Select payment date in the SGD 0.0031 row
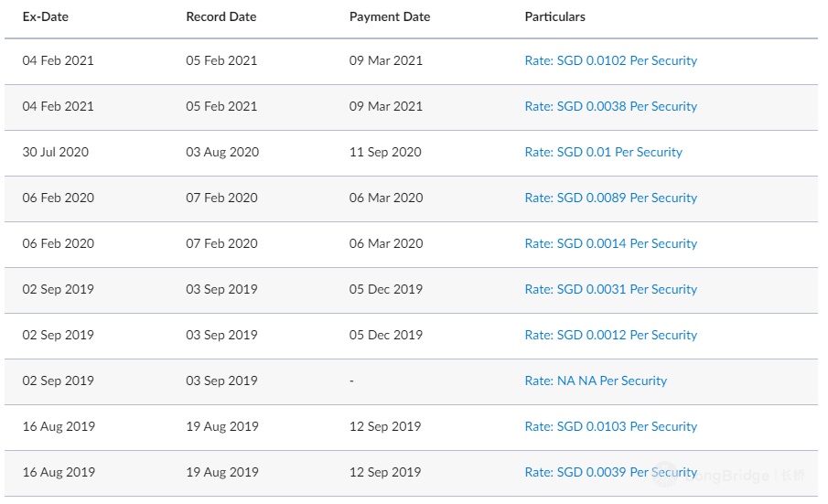The width and height of the screenshot is (828, 504). [386, 289]
